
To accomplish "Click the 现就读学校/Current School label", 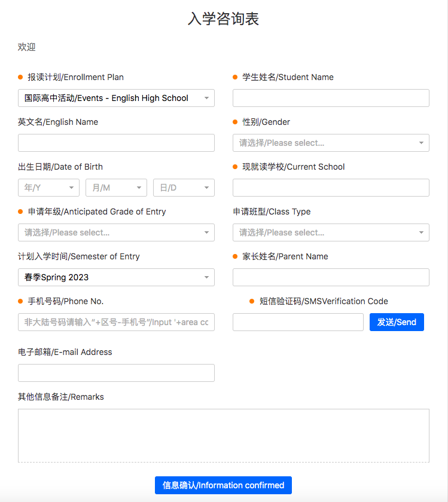I will click(x=294, y=167).
